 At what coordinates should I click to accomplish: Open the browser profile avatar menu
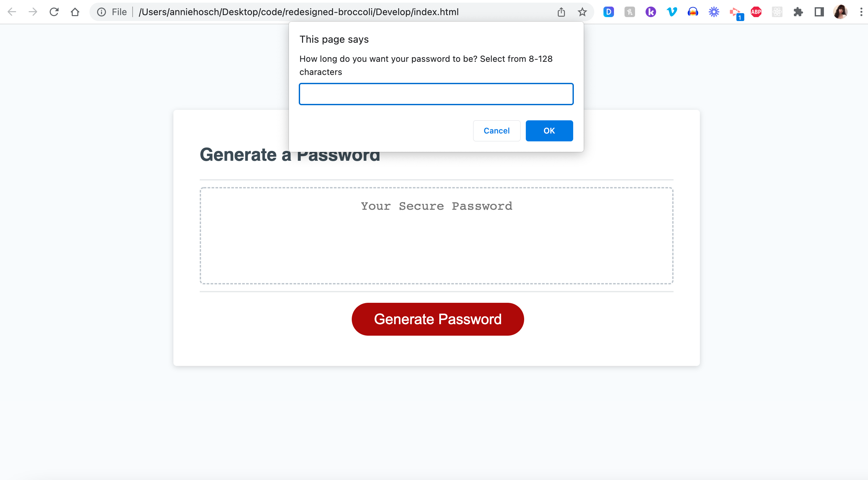tap(840, 12)
